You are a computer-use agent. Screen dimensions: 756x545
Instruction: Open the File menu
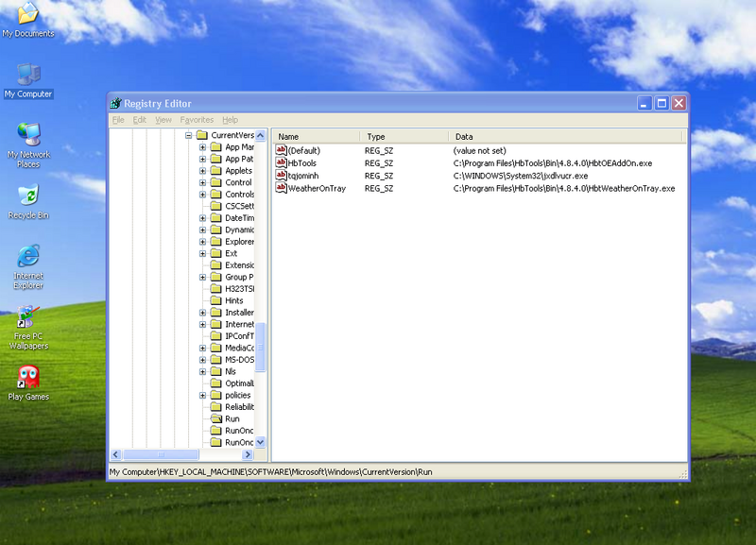(x=118, y=120)
